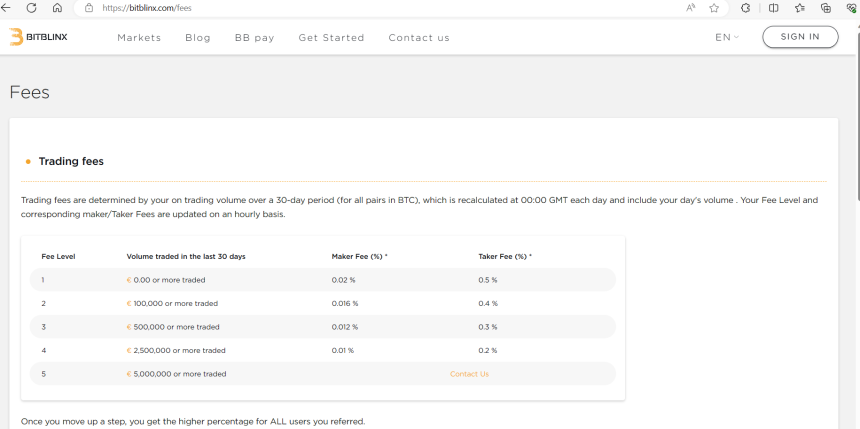Click Contact Us link in fee level 5
The height and width of the screenshot is (429, 860).
point(469,374)
